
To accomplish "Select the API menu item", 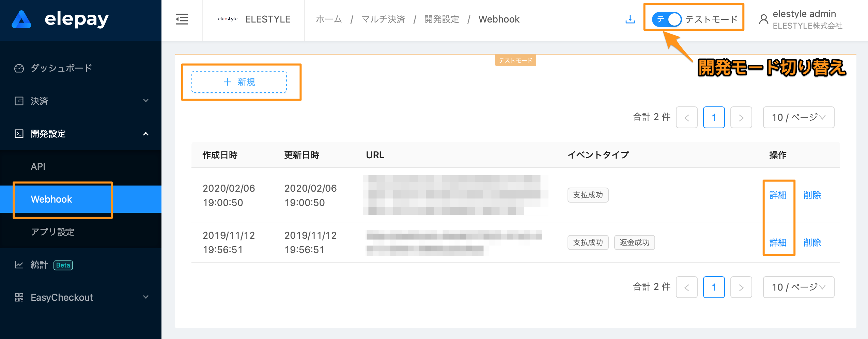I will coord(38,166).
